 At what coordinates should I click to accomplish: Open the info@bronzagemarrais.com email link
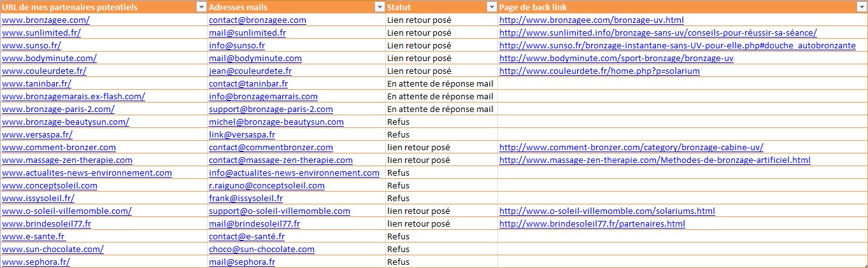pyautogui.click(x=263, y=96)
